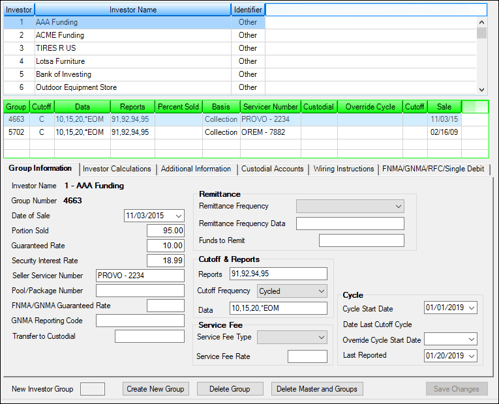Screen dimensions: 499x404
Task: Click the Delete Group button
Action: click(230, 389)
